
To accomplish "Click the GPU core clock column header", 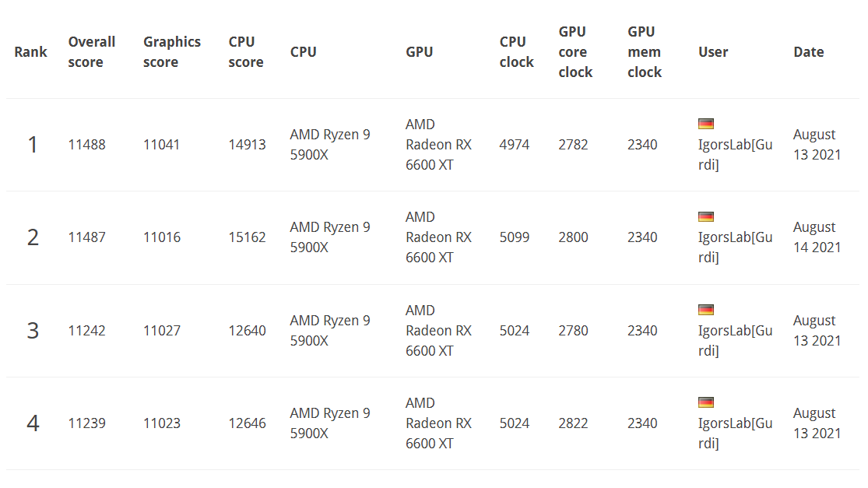I will tap(575, 52).
